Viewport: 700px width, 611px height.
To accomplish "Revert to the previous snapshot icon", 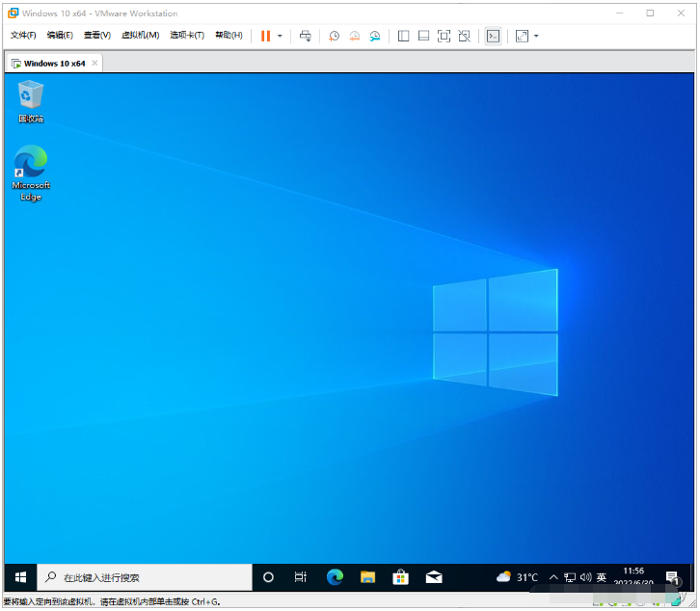I will click(x=354, y=36).
